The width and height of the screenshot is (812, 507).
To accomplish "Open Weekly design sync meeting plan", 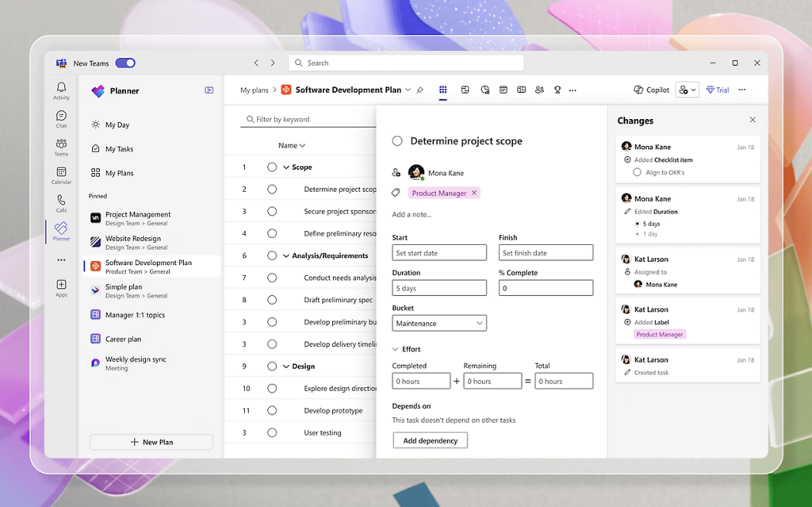I will tap(151, 363).
